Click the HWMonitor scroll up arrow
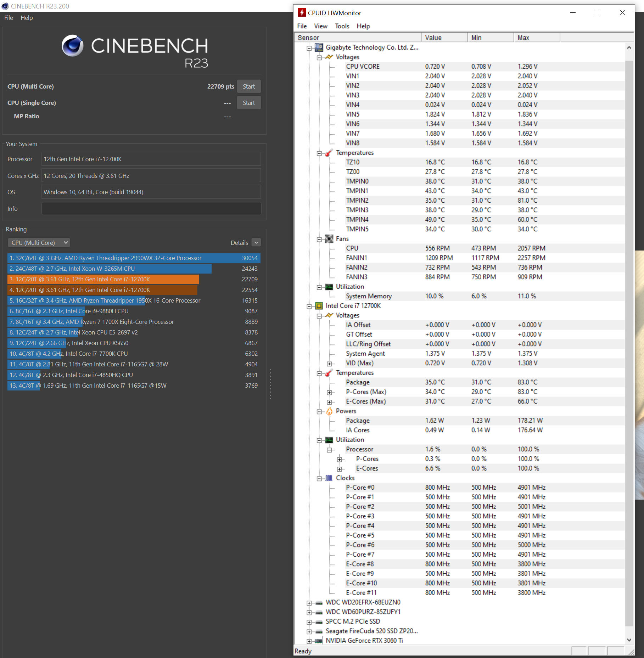The image size is (644, 658). pyautogui.click(x=629, y=48)
